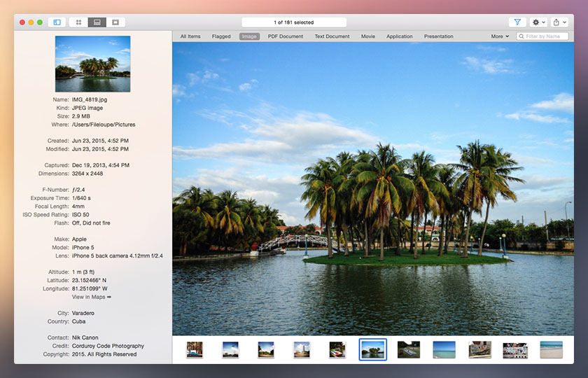Image resolution: width=588 pixels, height=378 pixels.
Task: Click the magnifier icon in search field
Action: coord(521,36)
